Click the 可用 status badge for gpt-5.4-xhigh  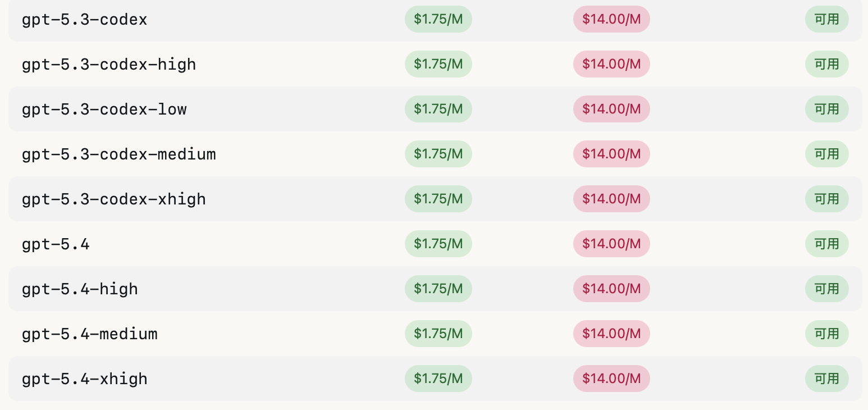pos(826,379)
